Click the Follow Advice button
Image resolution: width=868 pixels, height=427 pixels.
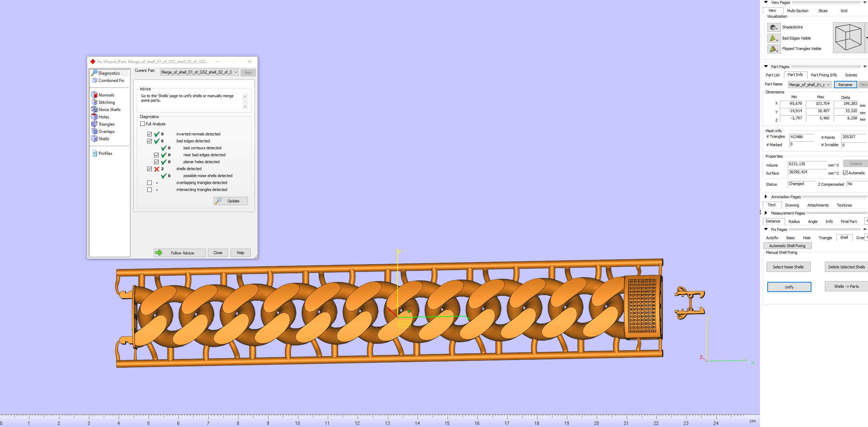pyautogui.click(x=180, y=253)
